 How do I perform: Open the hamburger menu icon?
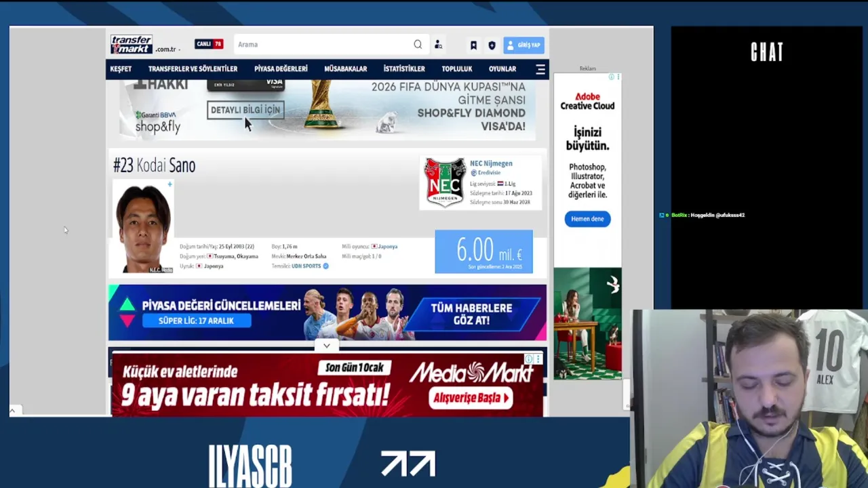pyautogui.click(x=540, y=69)
